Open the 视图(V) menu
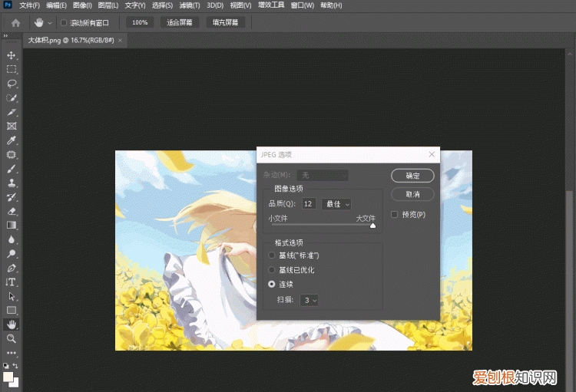This screenshot has width=576, height=392. point(240,5)
